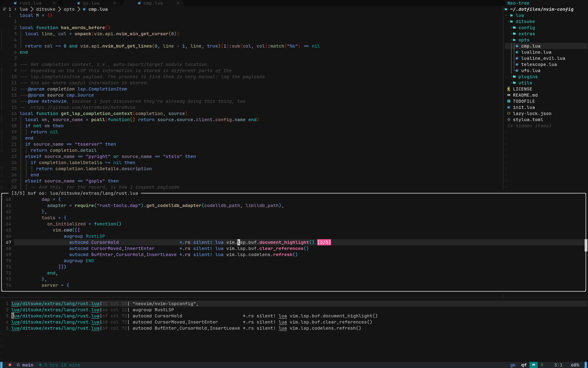
Task: Click the Lua icon beside telescope.lua
Action: pos(517,64)
